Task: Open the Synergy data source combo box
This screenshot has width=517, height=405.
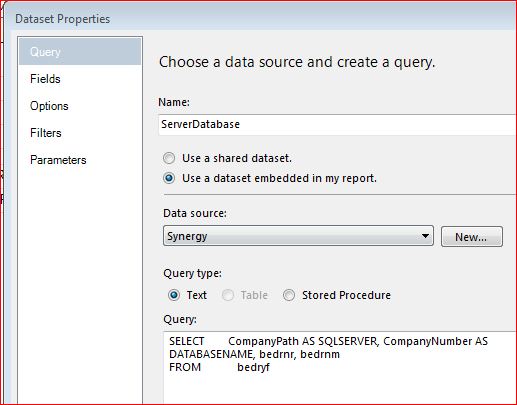Action: pos(298,236)
